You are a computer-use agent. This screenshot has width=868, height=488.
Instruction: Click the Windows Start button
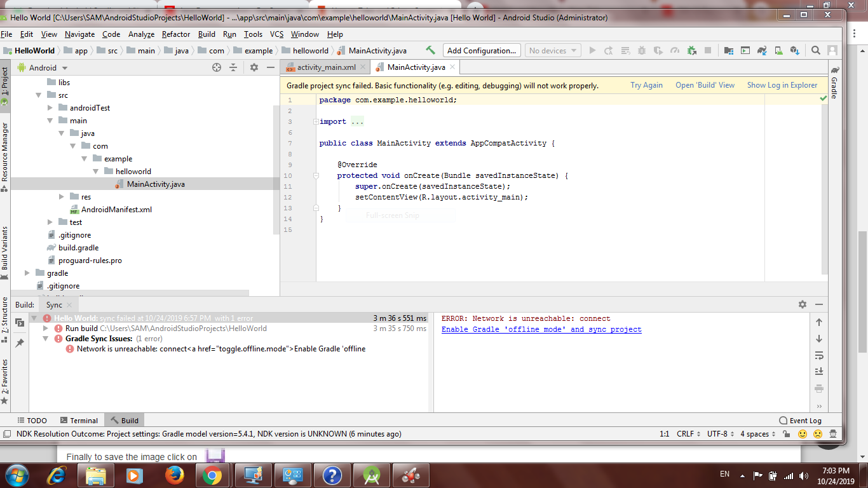click(x=16, y=475)
